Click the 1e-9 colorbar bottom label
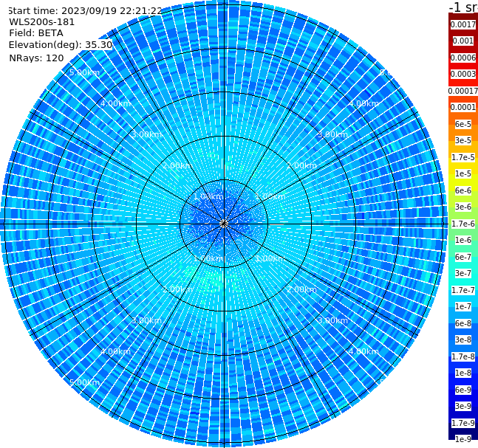 [x=463, y=439]
